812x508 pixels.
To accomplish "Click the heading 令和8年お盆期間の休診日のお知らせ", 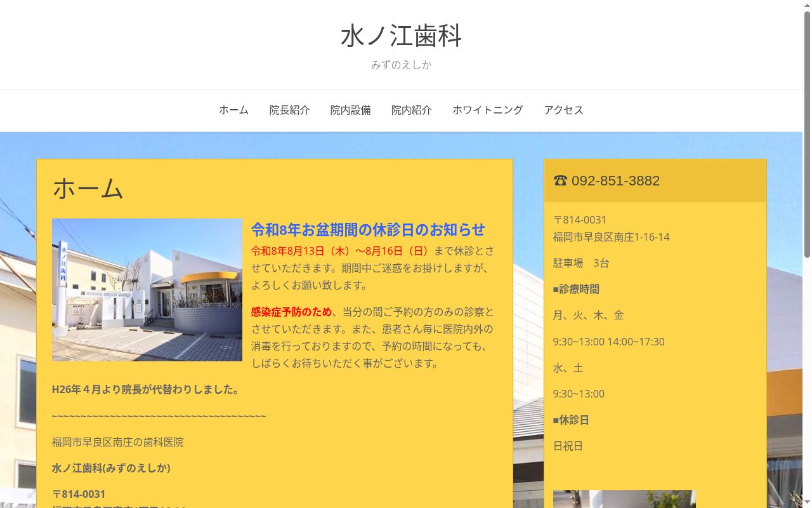I will tap(368, 229).
